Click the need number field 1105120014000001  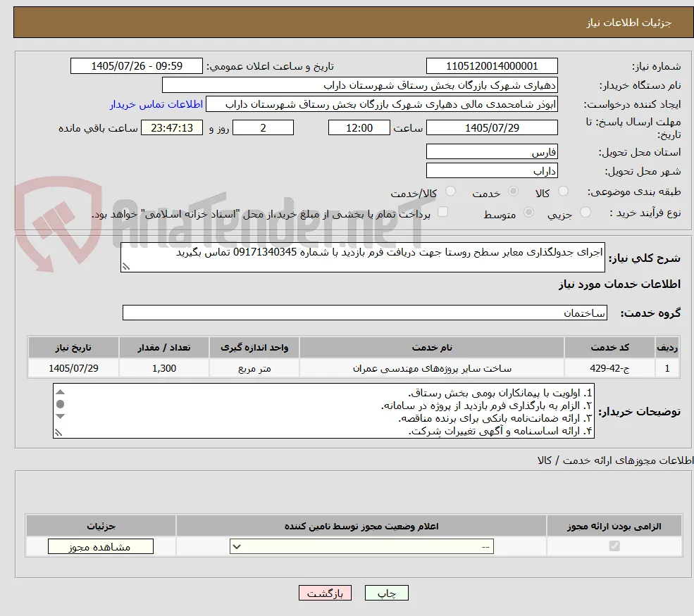point(492,66)
